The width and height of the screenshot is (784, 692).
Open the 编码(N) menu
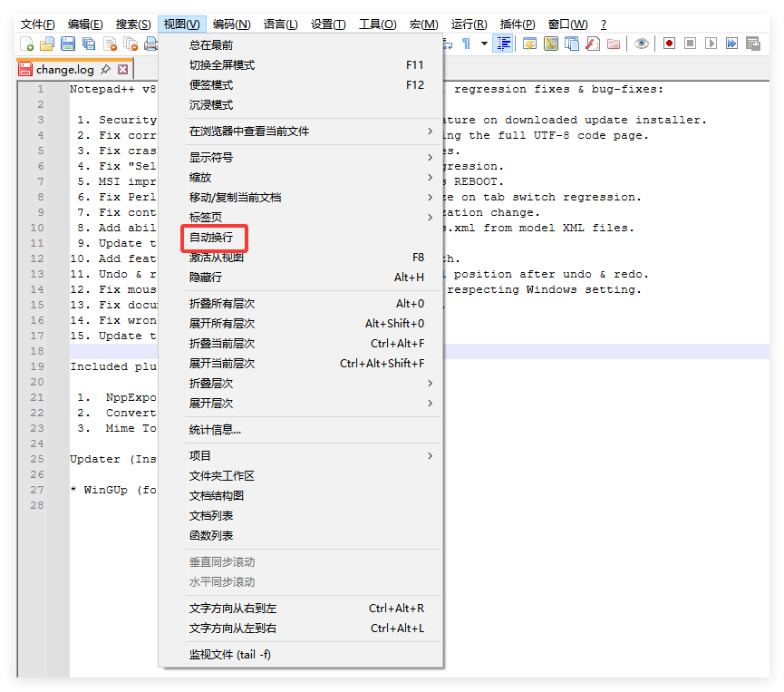231,24
